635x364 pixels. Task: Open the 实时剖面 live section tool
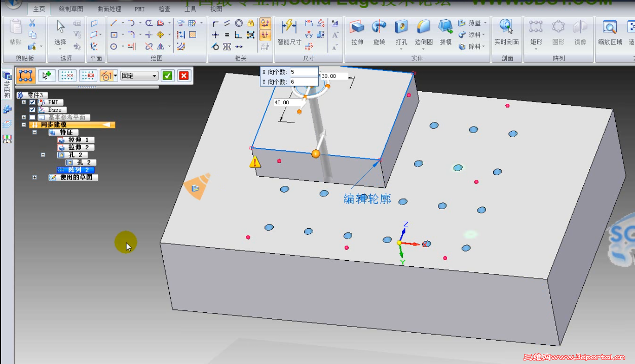pos(506,32)
